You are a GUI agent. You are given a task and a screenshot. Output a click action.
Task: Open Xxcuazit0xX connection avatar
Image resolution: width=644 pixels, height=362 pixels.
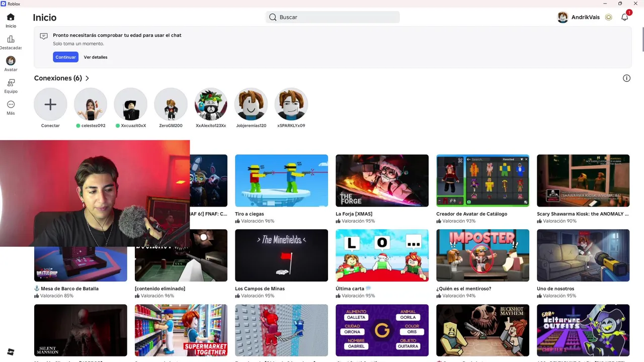[131, 104]
